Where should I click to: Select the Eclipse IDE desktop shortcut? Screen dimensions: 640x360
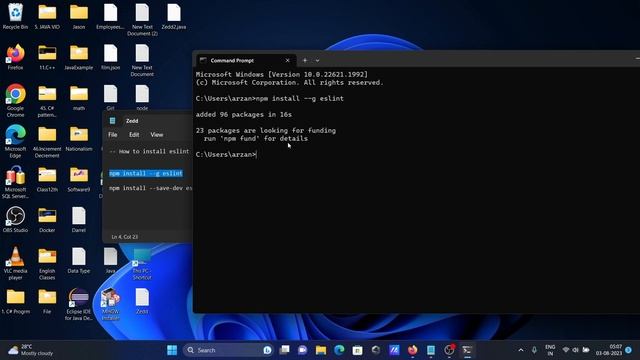click(79, 304)
